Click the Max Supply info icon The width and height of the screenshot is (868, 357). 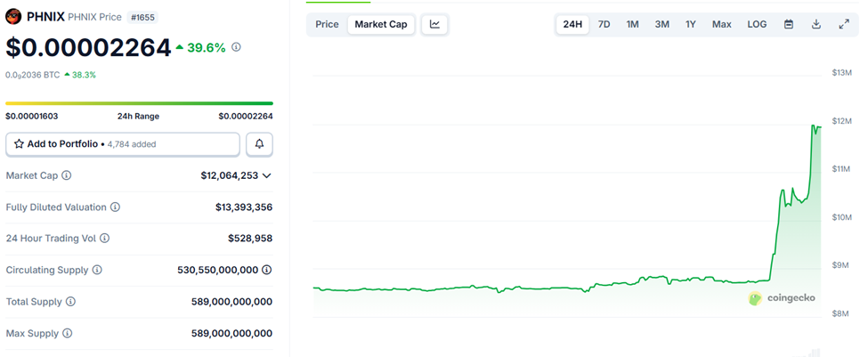67,333
